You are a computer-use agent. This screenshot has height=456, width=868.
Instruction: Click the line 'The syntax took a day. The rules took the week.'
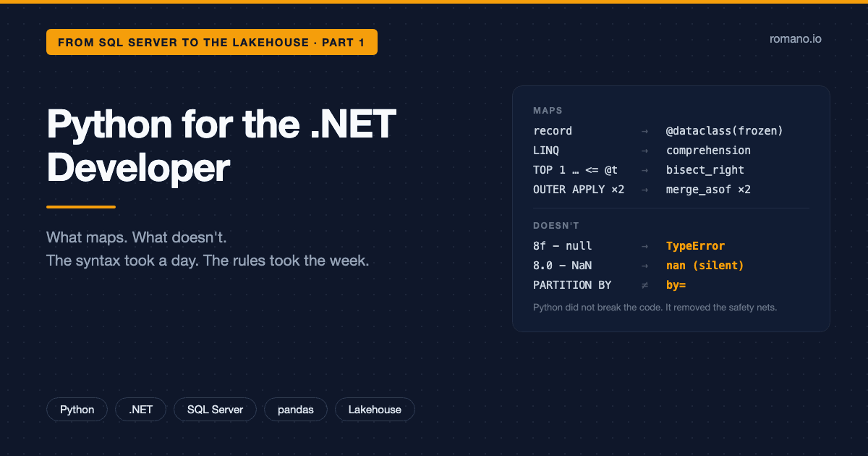pyautogui.click(x=208, y=261)
